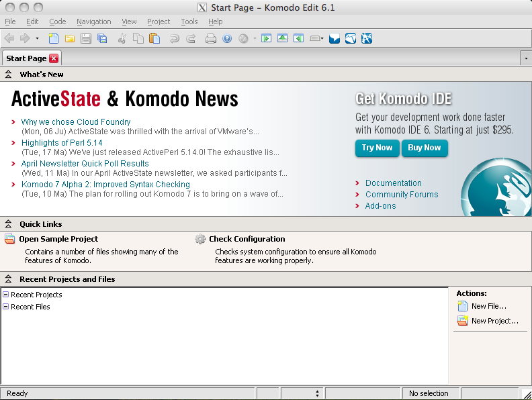Screen dimensions: 532x400
Task: Click Check Configuration quick link
Action: click(247, 239)
